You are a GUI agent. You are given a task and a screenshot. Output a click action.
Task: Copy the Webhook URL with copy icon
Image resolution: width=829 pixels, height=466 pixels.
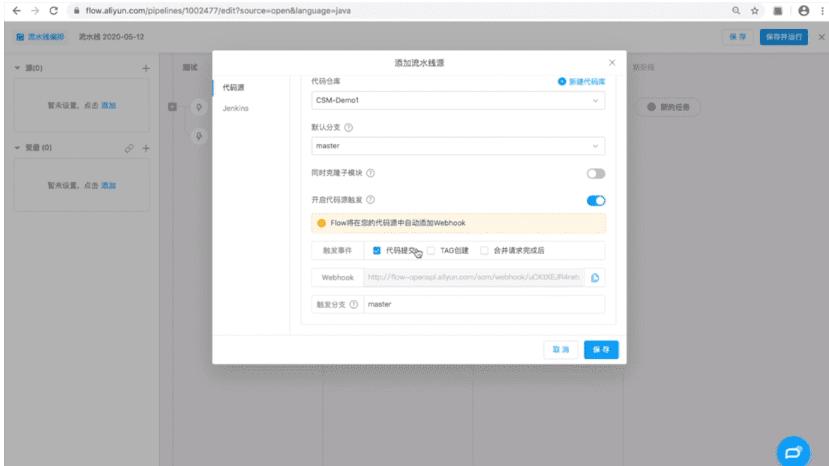coord(595,278)
